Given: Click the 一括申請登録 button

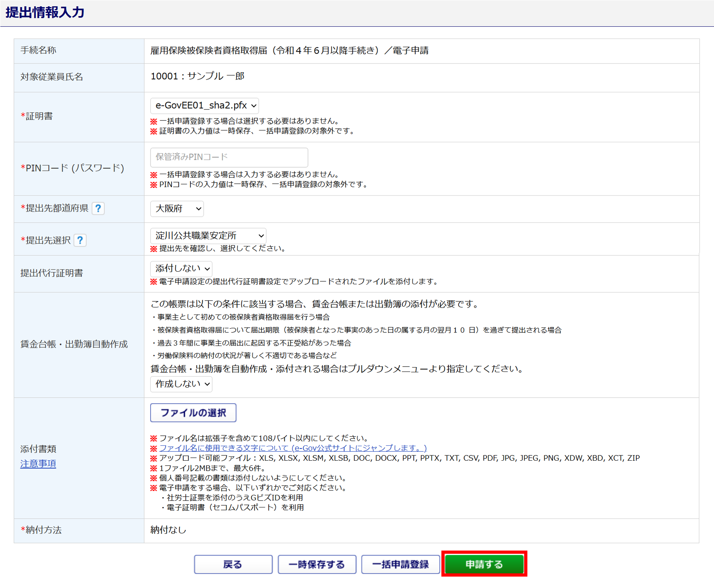Looking at the screenshot, I should click(x=400, y=564).
